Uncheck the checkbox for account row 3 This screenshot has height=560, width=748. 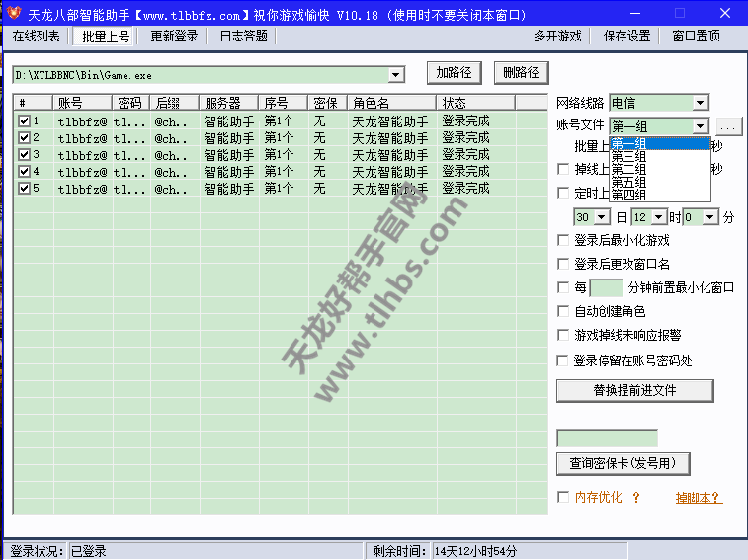[x=24, y=154]
